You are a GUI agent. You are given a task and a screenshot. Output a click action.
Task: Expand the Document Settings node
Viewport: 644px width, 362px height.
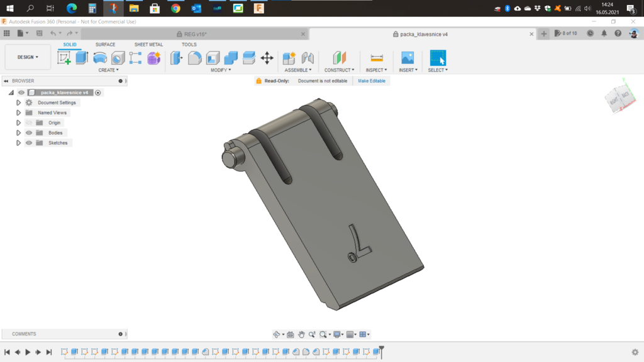click(x=19, y=103)
